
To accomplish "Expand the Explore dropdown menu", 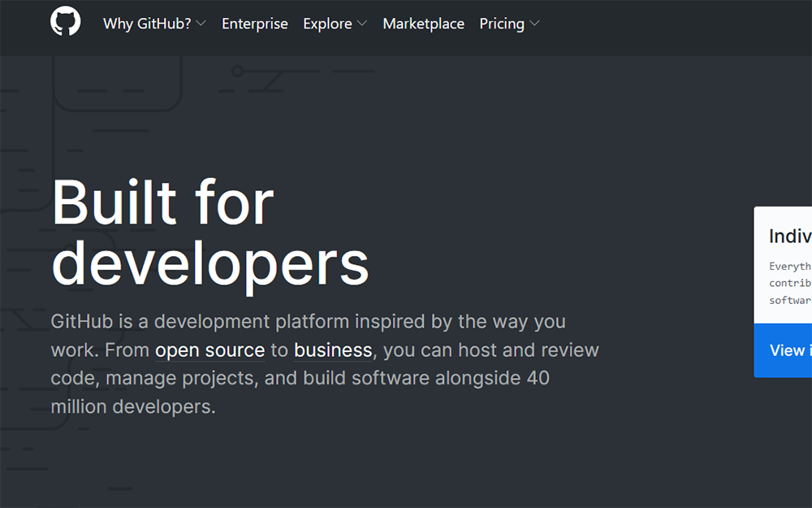I will 335,24.
